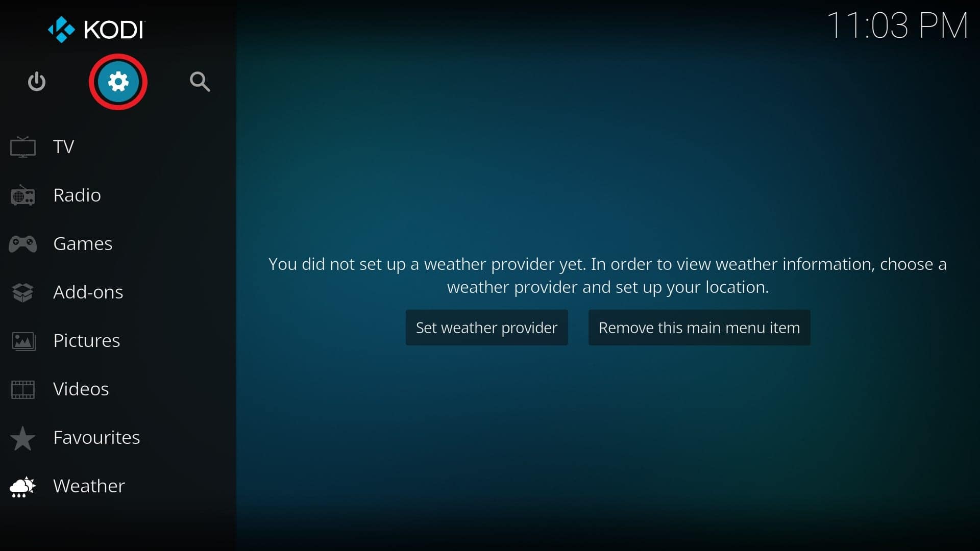980x551 pixels.
Task: Click the Kodi settings gear icon
Action: [118, 81]
